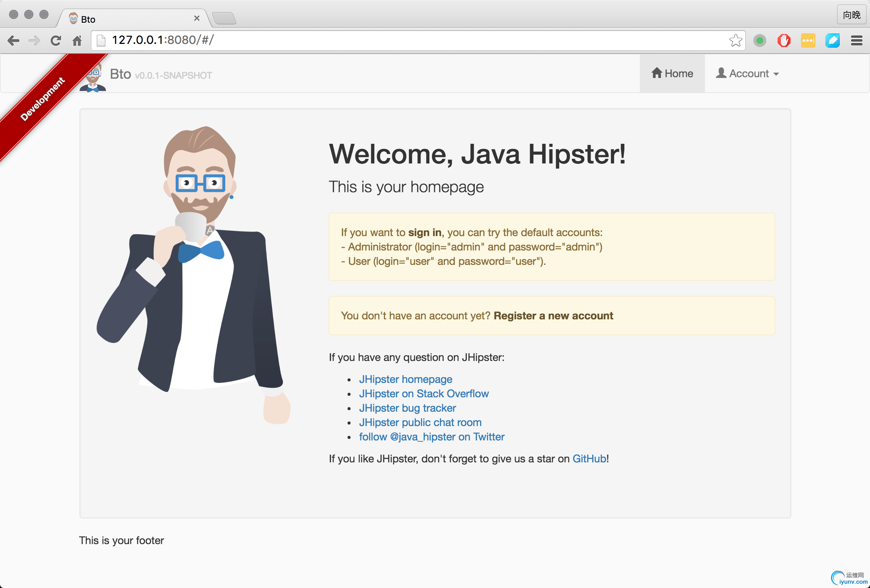
Task: Click This is your homepage text
Action: point(406,187)
